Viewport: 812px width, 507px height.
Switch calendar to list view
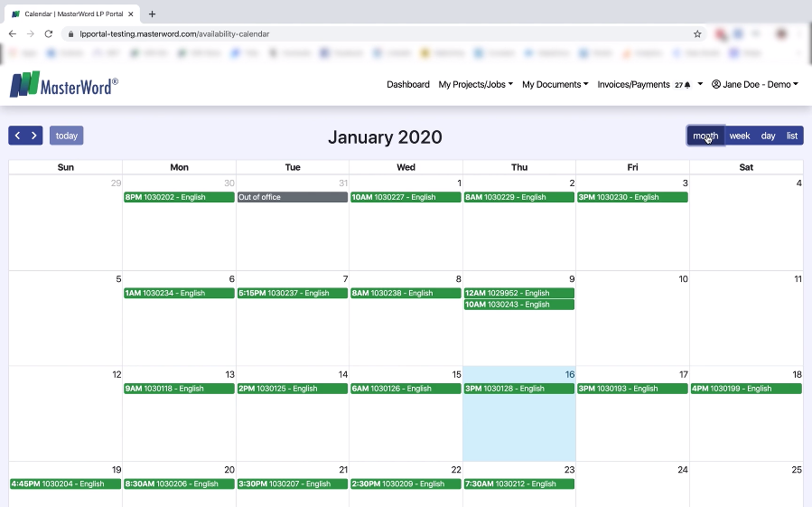tap(792, 136)
